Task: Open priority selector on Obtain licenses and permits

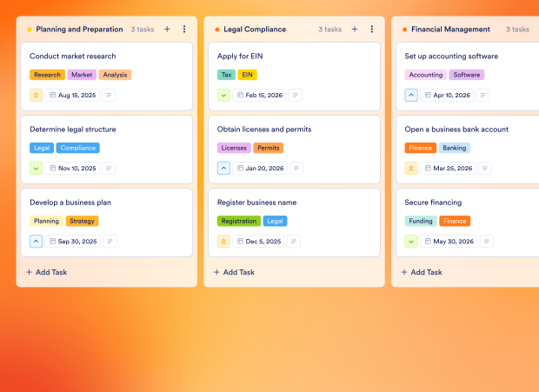Action: [224, 168]
